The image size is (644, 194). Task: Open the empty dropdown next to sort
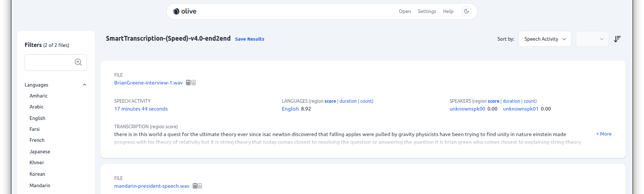coord(592,39)
